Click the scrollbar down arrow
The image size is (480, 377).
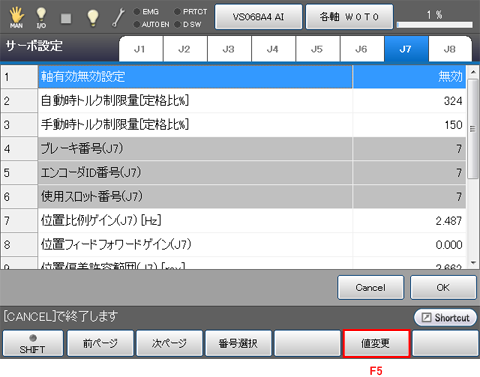pos(473,263)
